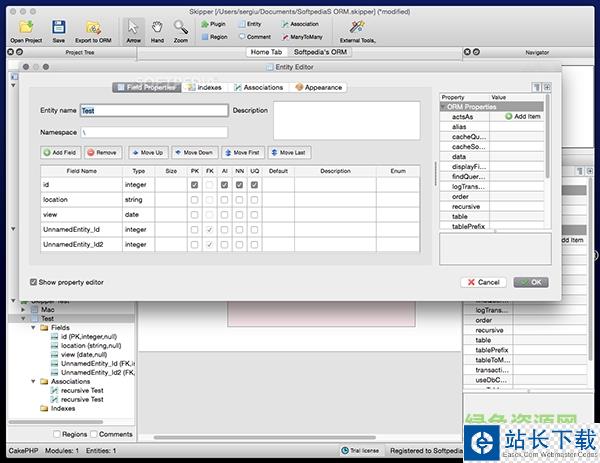Select the Zoom magnifier tool
The width and height of the screenshot is (600, 463).
point(180,27)
